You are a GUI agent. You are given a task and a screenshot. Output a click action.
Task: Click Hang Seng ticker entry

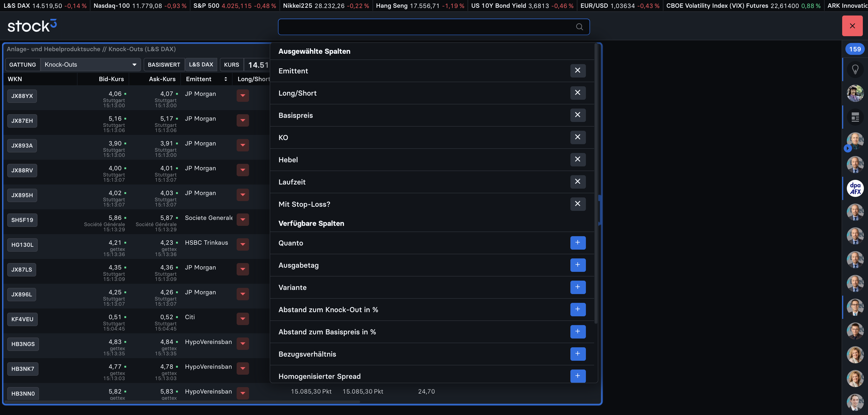(420, 6)
